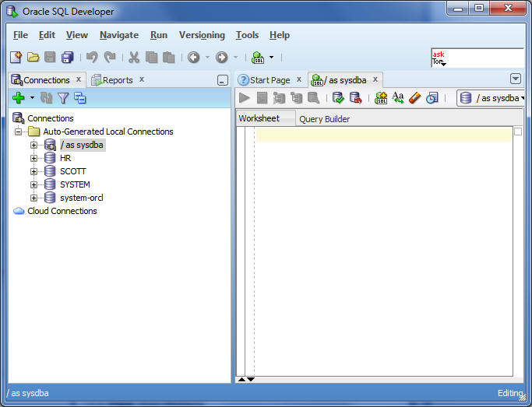Click the Save All toolbar icon

(x=67, y=58)
